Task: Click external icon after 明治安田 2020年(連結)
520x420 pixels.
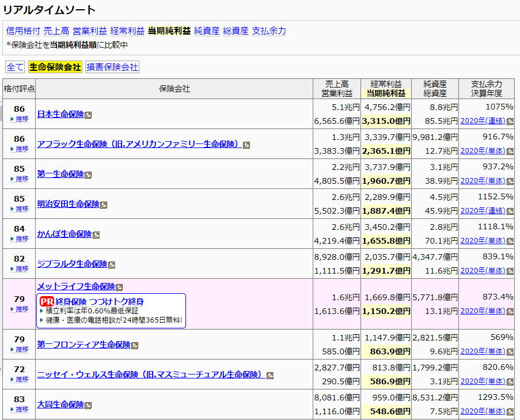Action: point(510,211)
